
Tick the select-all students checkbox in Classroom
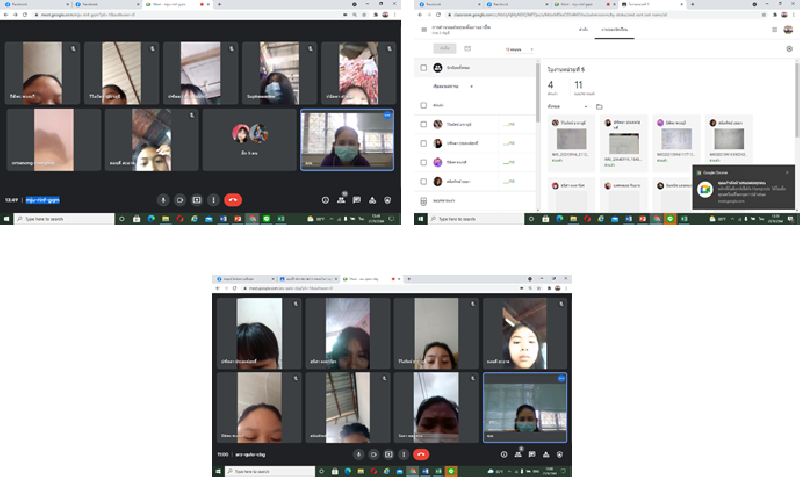click(x=424, y=67)
